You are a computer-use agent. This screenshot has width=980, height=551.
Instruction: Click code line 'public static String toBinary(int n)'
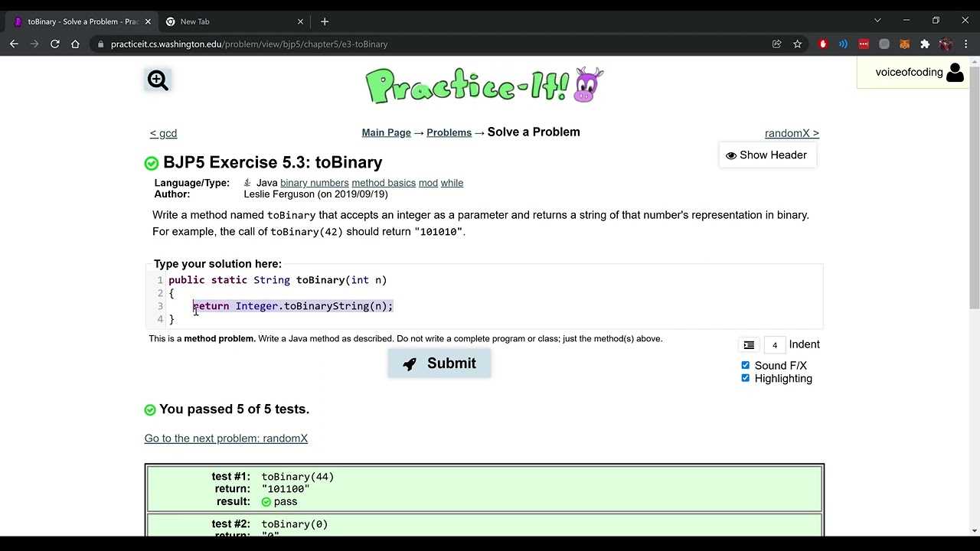[x=278, y=280]
